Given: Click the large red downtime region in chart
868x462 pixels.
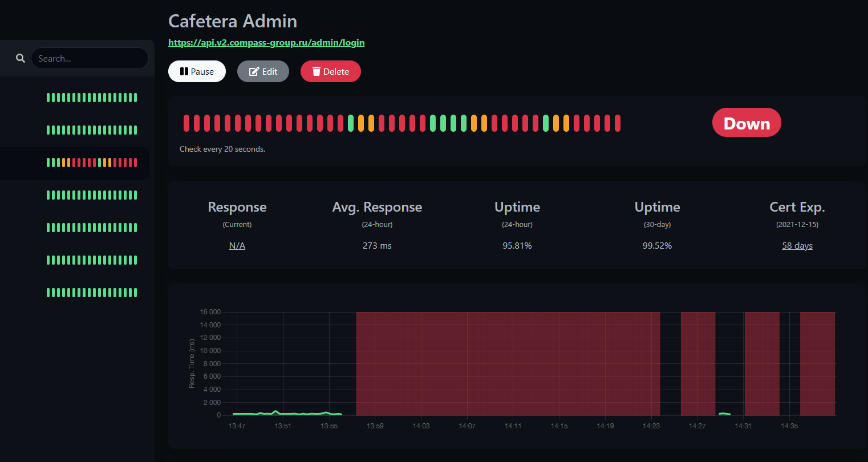Looking at the screenshot, I should click(x=508, y=364).
